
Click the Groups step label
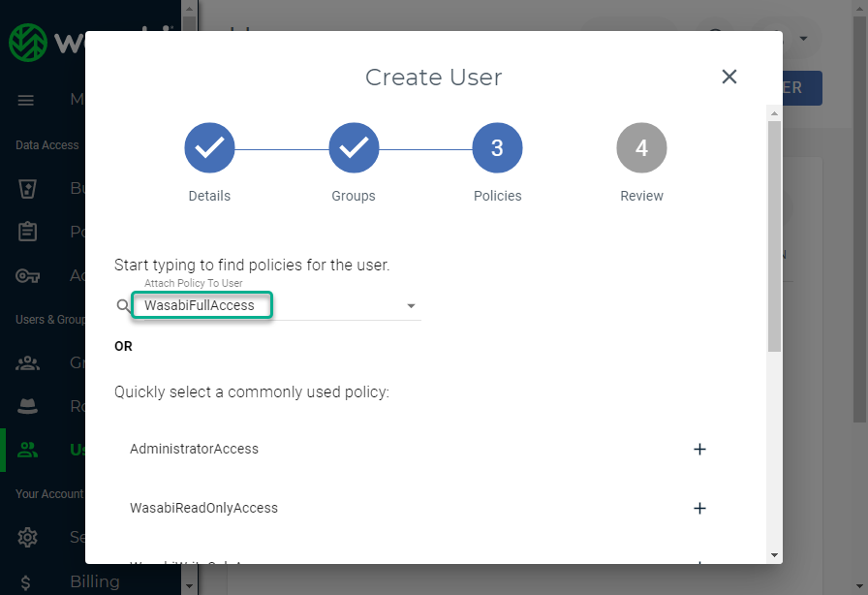point(354,196)
